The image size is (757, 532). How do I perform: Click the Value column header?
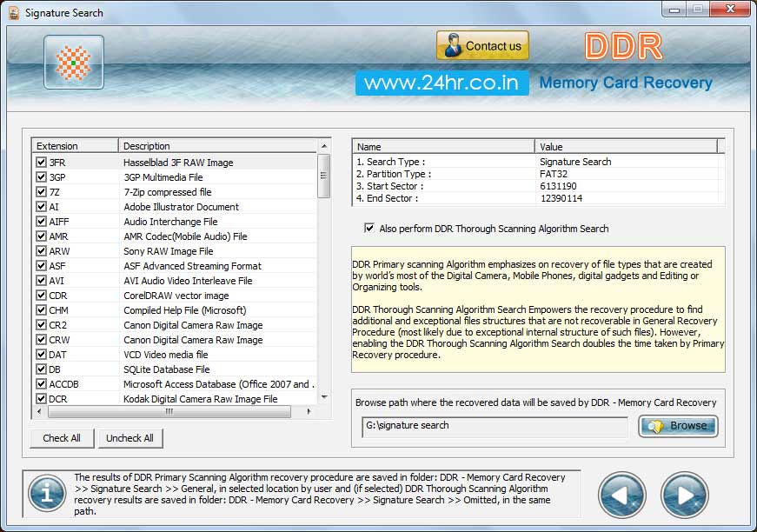tap(626, 146)
